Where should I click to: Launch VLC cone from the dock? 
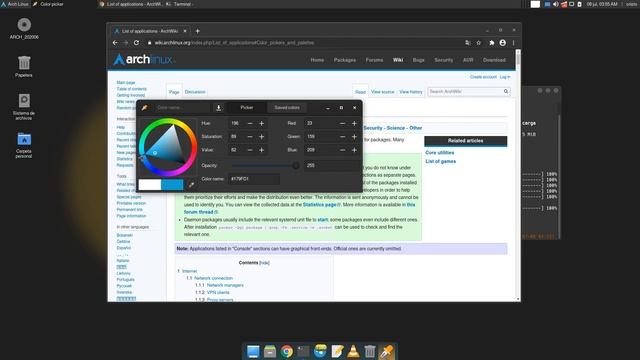coord(353,351)
